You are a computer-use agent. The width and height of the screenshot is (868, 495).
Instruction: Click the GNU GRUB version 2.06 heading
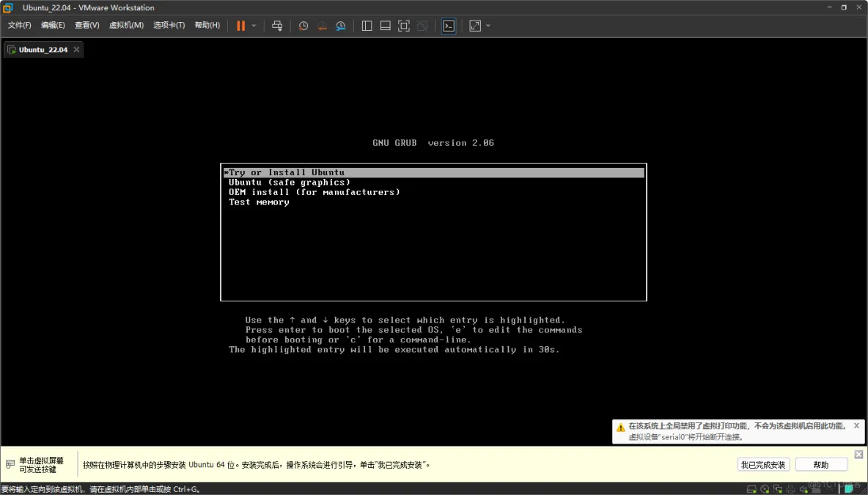click(433, 143)
